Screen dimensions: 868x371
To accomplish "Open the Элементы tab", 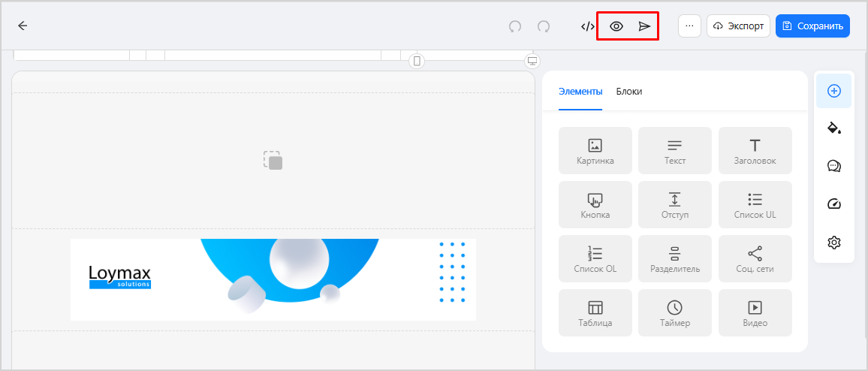I will 580,92.
